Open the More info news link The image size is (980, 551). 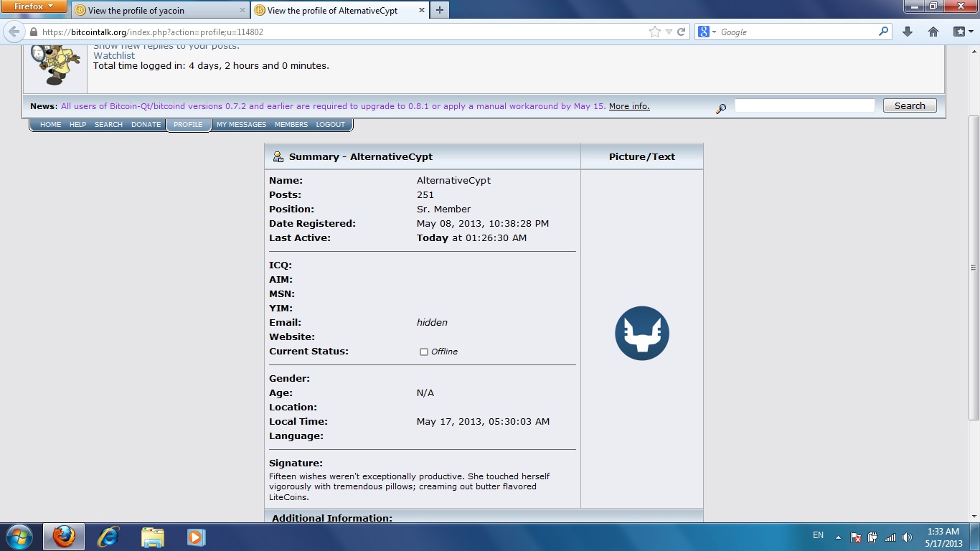coord(629,106)
